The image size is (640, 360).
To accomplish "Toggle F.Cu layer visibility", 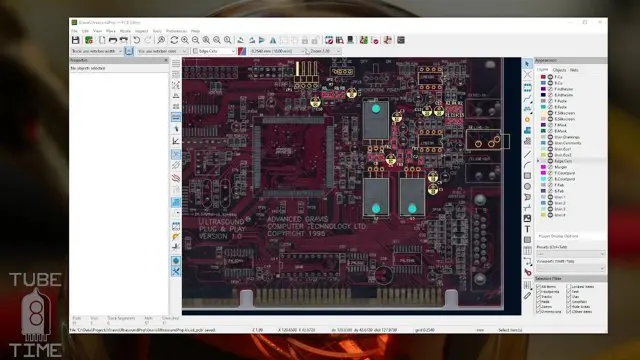I will tap(550, 77).
